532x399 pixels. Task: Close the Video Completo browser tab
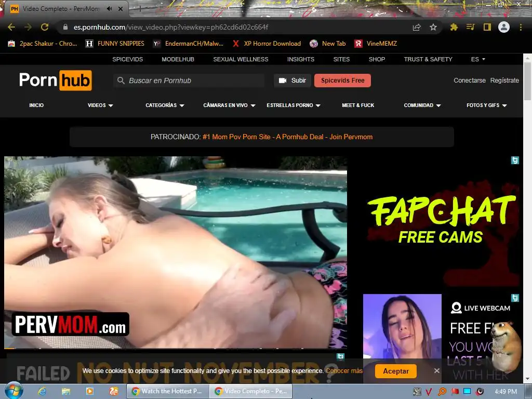[x=121, y=9]
